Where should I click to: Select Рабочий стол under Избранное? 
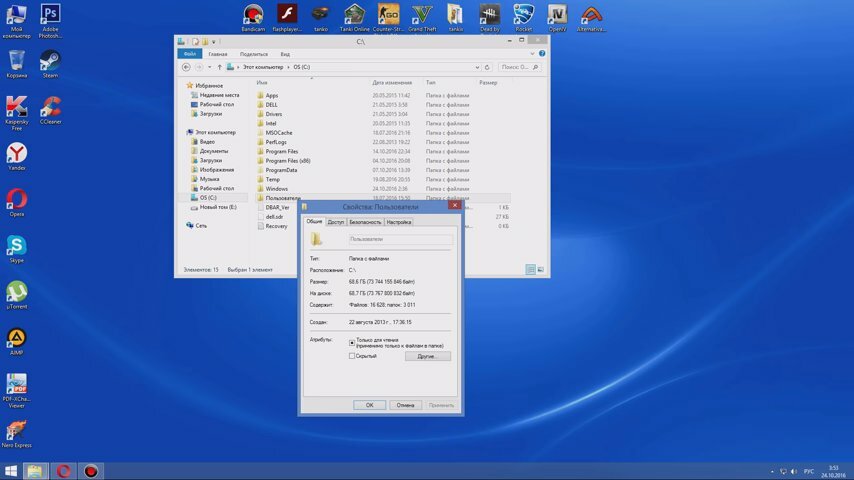tap(217, 104)
